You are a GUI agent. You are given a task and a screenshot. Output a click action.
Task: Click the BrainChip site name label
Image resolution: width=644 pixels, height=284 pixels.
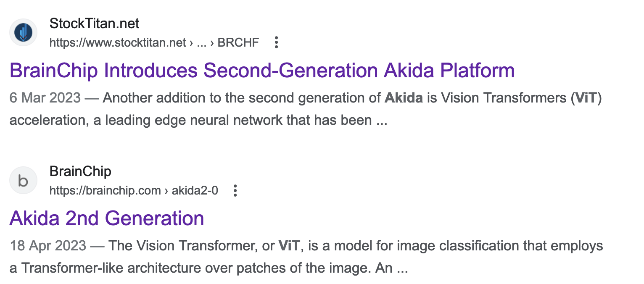(x=80, y=171)
